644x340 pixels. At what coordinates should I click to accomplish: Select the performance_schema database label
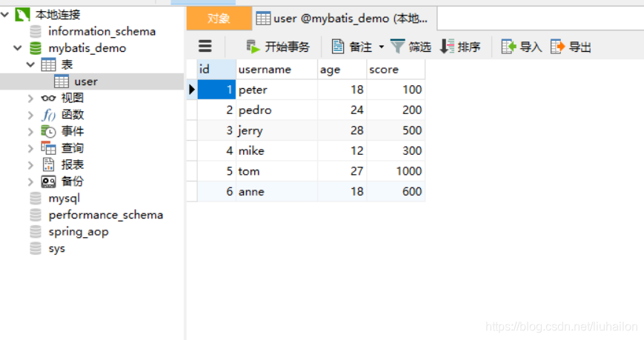(105, 215)
